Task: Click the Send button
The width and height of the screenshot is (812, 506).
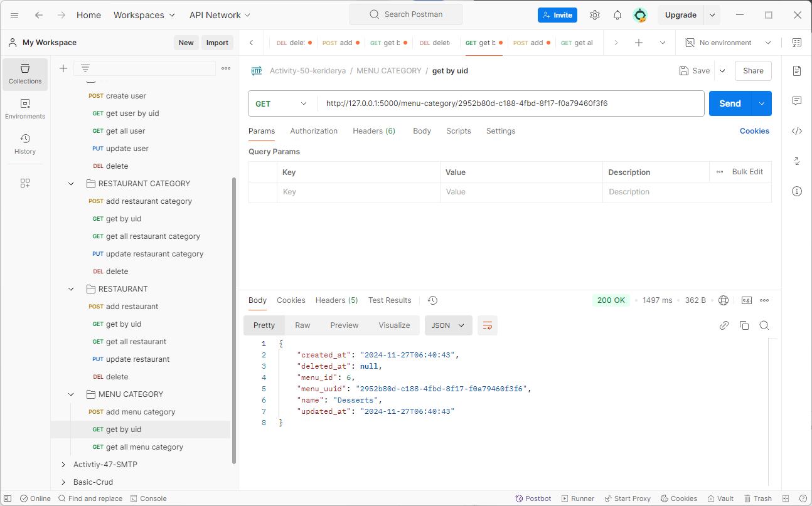Action: point(730,103)
